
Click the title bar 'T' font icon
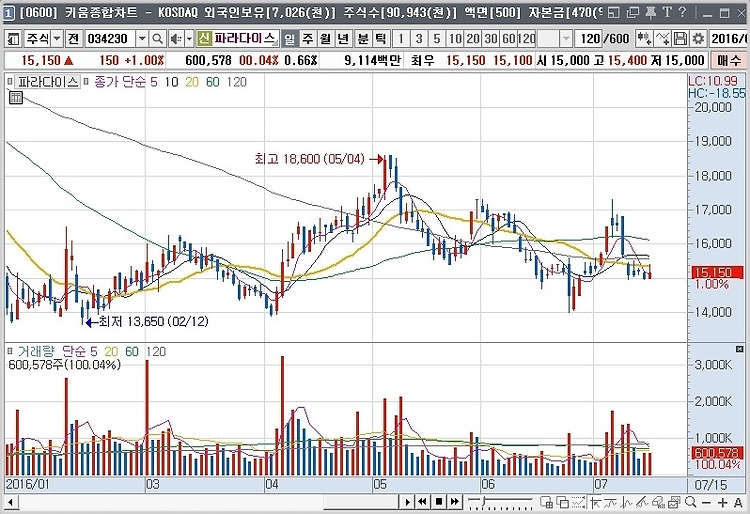point(667,12)
